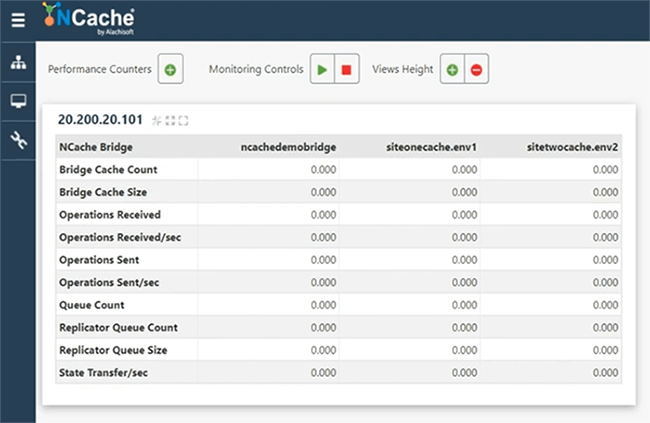Viewport: 650px width, 423px height.
Task: Click Operations Received value under sitetwocache.env2
Action: coord(605,215)
